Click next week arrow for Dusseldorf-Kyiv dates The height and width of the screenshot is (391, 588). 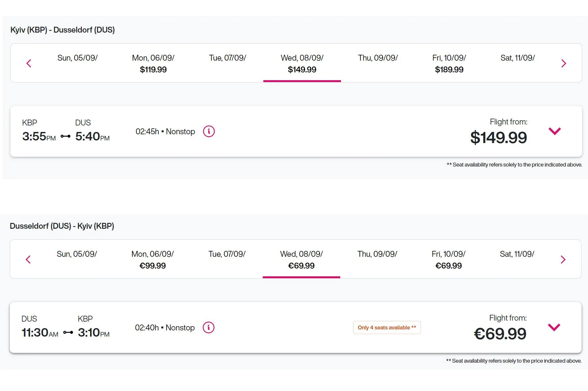(x=563, y=259)
